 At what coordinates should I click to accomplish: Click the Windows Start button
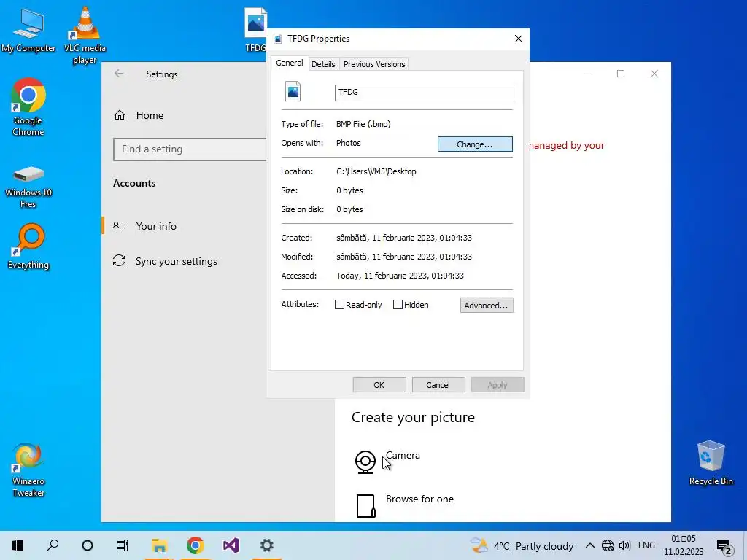coord(18,545)
